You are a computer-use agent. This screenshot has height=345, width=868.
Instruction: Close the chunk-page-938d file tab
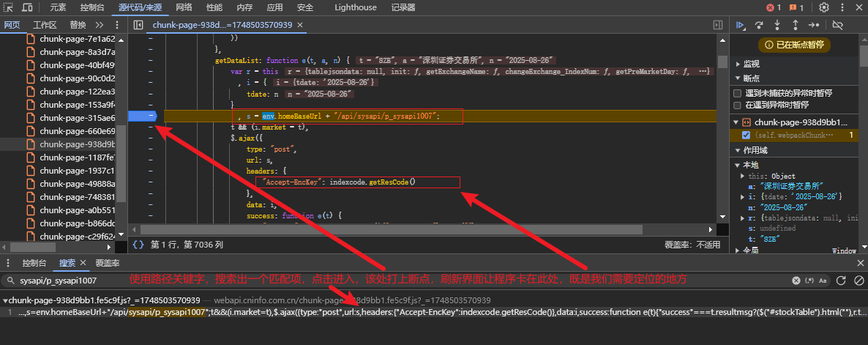pyautogui.click(x=300, y=25)
